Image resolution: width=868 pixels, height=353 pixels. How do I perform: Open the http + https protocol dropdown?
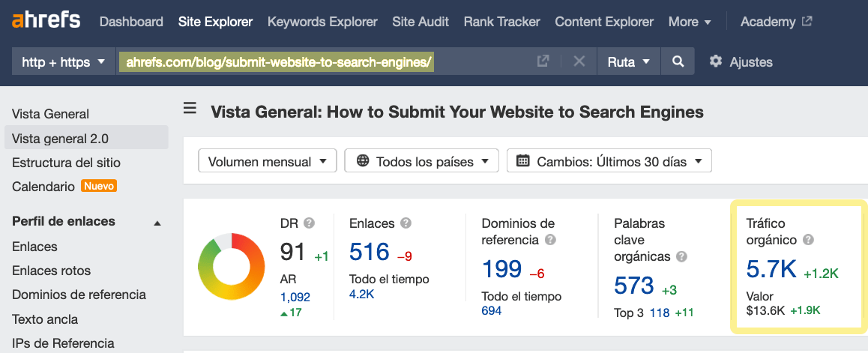(63, 61)
